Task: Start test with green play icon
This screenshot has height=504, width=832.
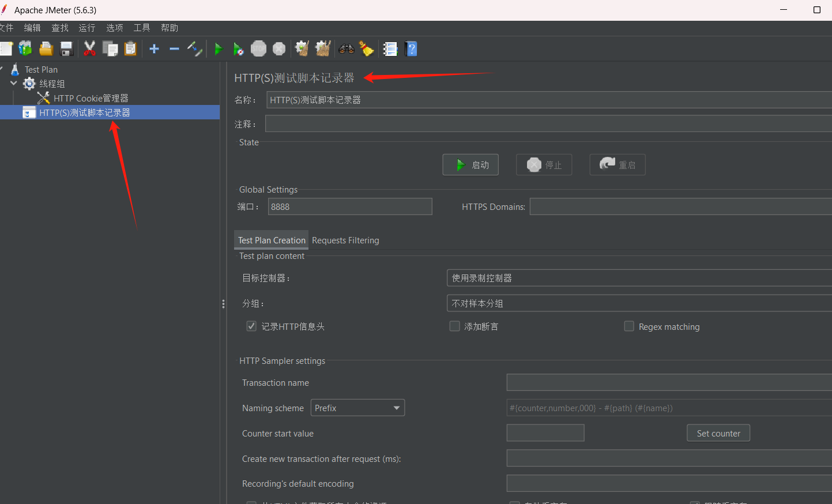Action: (x=219, y=49)
